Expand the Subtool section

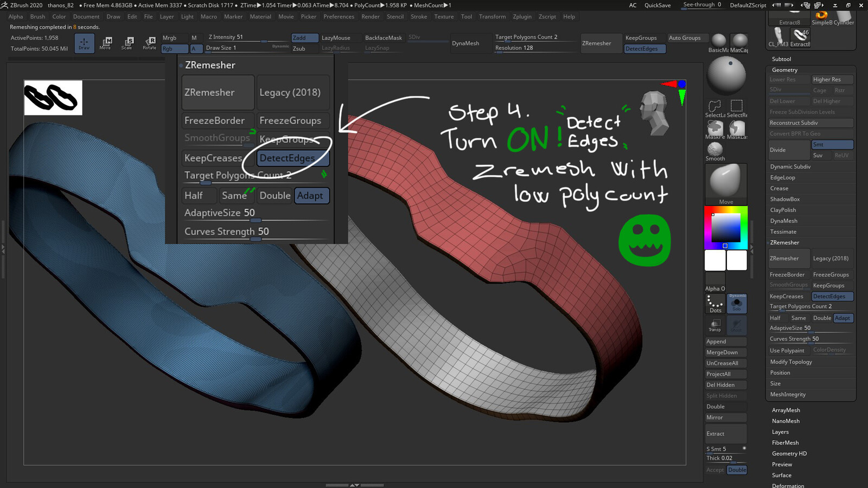click(781, 59)
